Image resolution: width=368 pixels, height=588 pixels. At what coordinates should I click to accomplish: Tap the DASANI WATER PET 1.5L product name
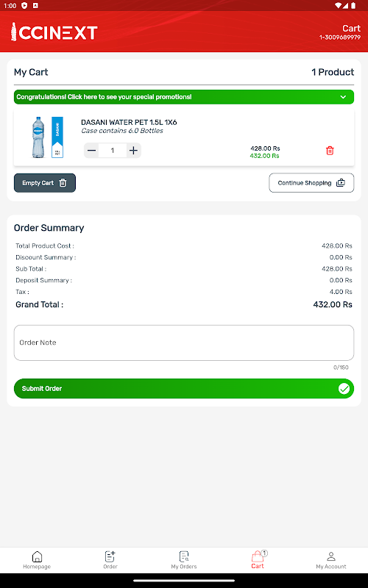pyautogui.click(x=129, y=122)
